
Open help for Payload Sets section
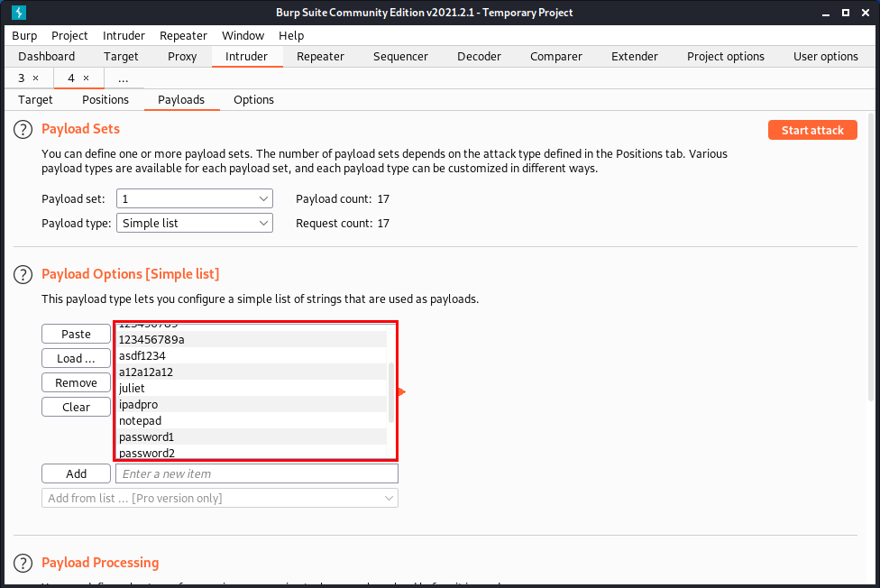(x=23, y=129)
